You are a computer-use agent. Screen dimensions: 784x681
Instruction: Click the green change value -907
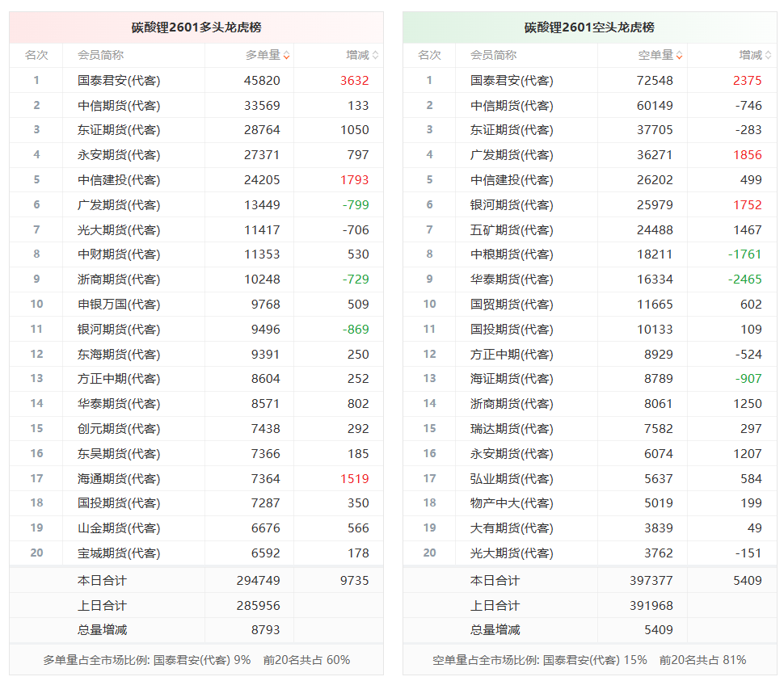click(748, 379)
